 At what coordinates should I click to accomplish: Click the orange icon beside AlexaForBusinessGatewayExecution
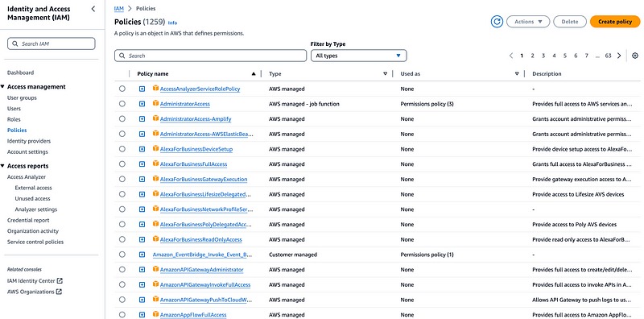(155, 179)
